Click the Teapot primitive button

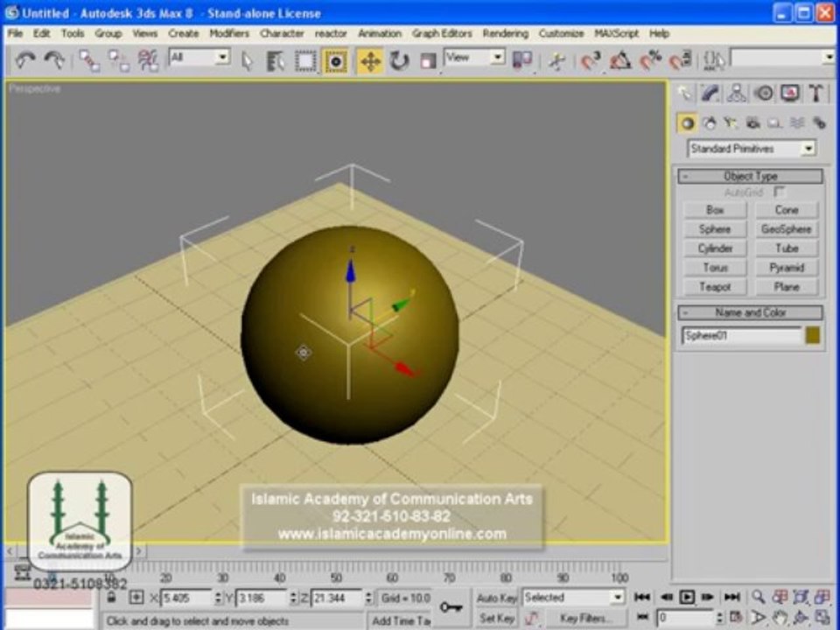click(x=715, y=287)
